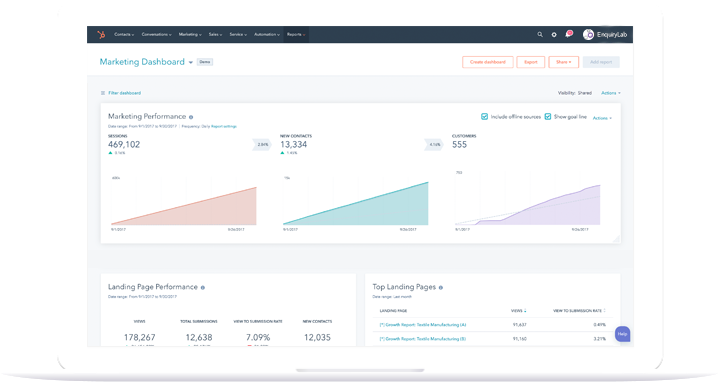719x382 pixels.
Task: Open the search magnifier icon
Action: pyautogui.click(x=540, y=34)
